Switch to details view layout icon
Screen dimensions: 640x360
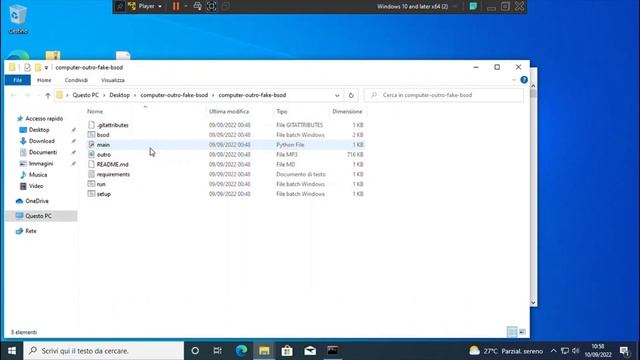click(x=512, y=332)
